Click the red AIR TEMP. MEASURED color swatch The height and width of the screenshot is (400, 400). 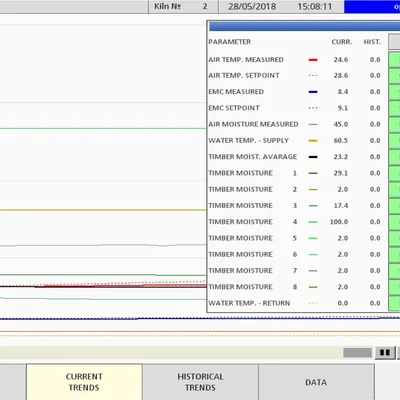[313, 60]
